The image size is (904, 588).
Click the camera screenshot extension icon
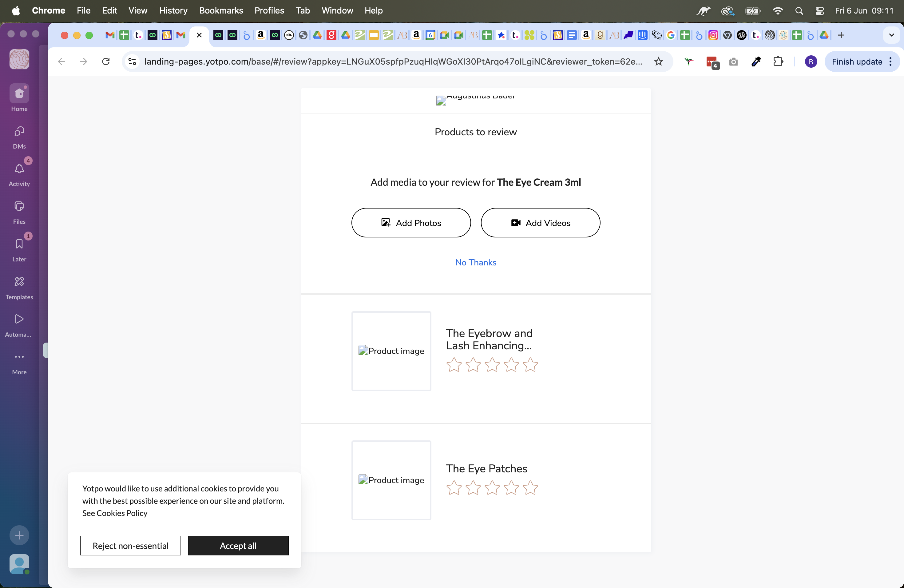pos(733,62)
